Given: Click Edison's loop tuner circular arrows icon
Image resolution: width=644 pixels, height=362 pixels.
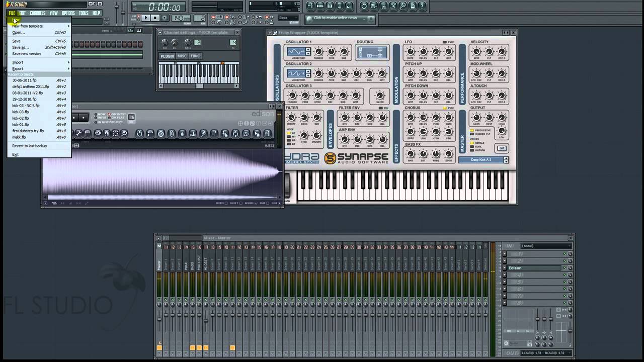Looking at the screenshot, I should click(x=235, y=134).
